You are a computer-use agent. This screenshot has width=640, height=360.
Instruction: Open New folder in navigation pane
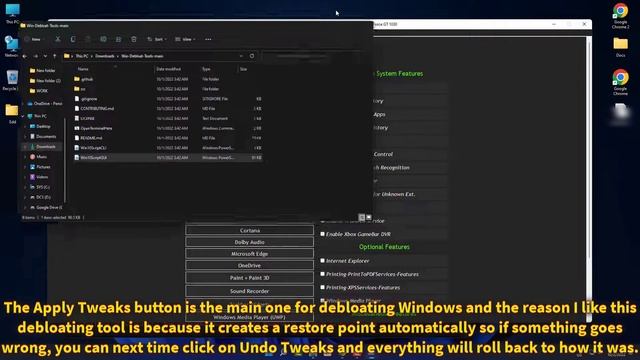pyautogui.click(x=42, y=71)
